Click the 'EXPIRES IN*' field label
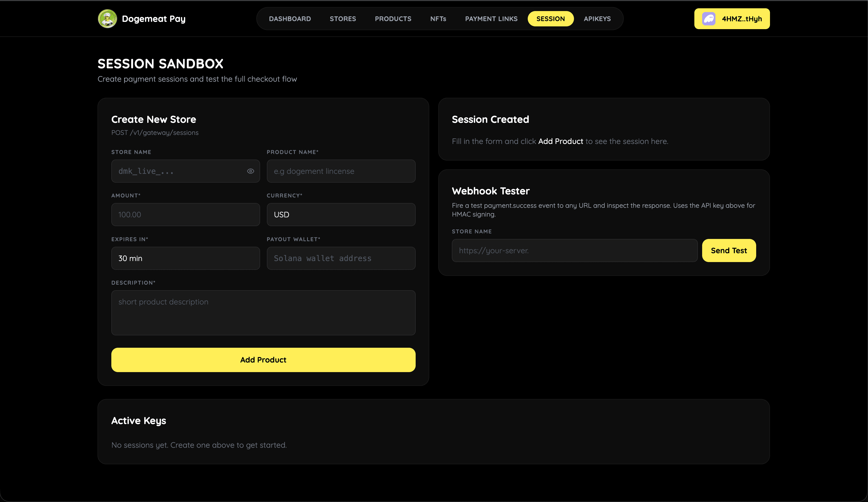The image size is (868, 502). click(129, 239)
